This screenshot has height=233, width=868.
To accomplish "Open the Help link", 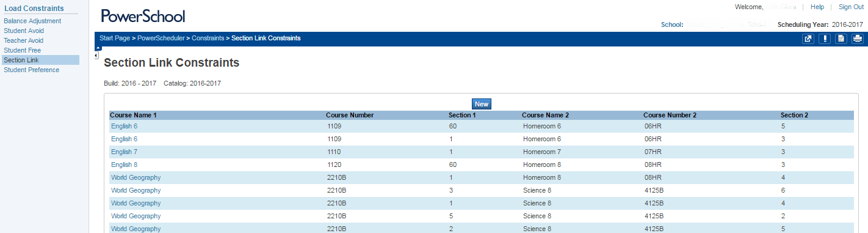I will (817, 7).
